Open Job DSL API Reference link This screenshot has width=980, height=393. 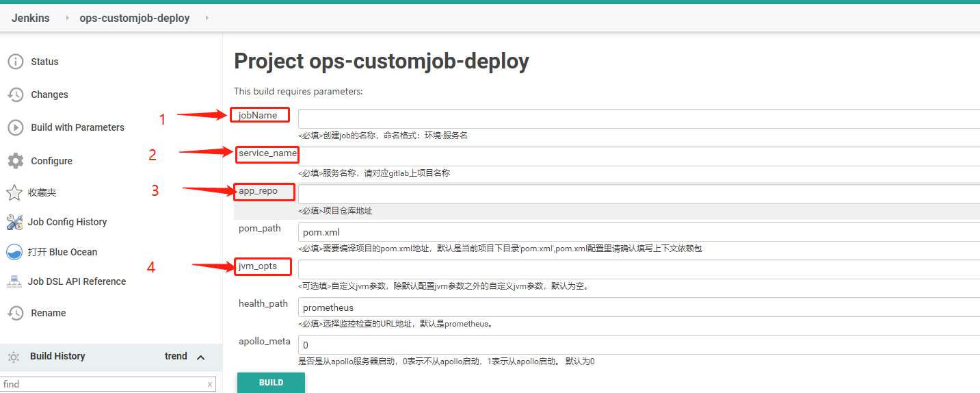tap(77, 281)
